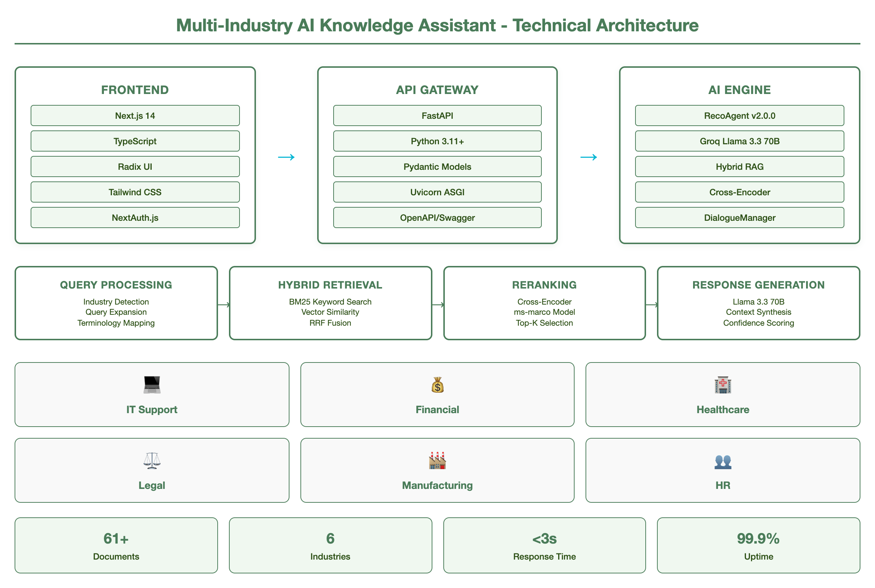Click the arrow between API Gateway and AI Engine
This screenshot has height=588, width=875.
pos(588,157)
